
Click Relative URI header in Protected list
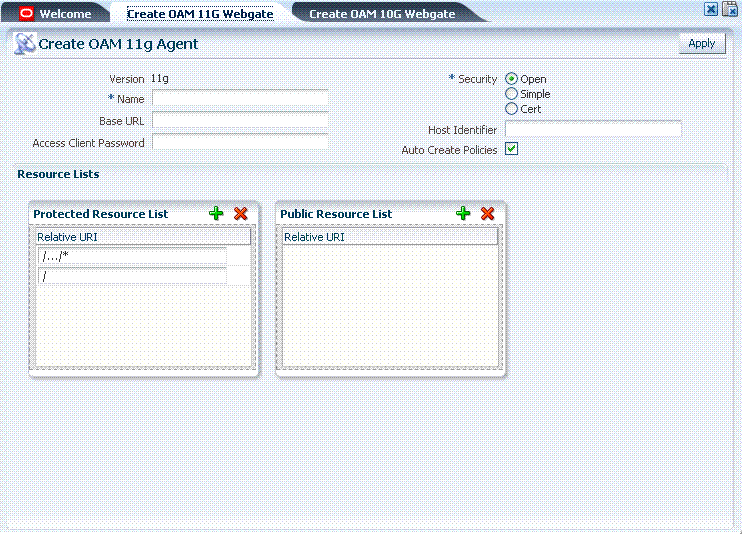143,237
